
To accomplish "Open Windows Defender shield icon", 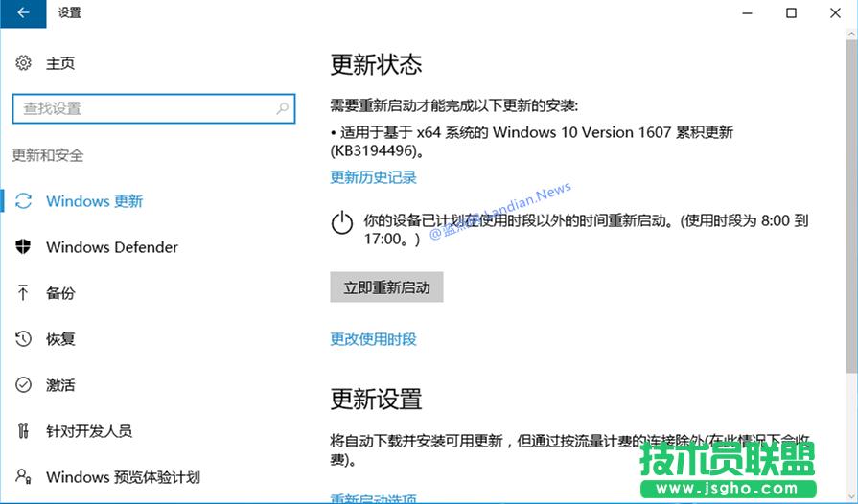I will pos(24,247).
